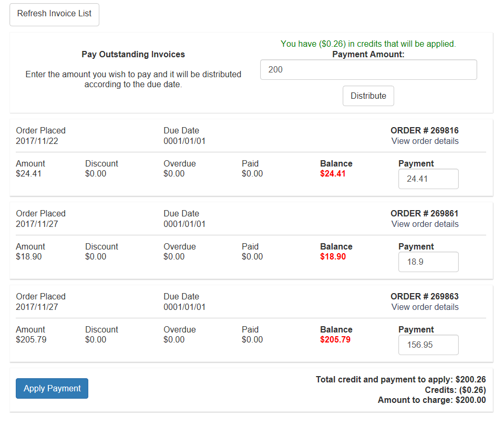The height and width of the screenshot is (426, 504).
Task: Open order details for order 269816
Action: [x=425, y=141]
